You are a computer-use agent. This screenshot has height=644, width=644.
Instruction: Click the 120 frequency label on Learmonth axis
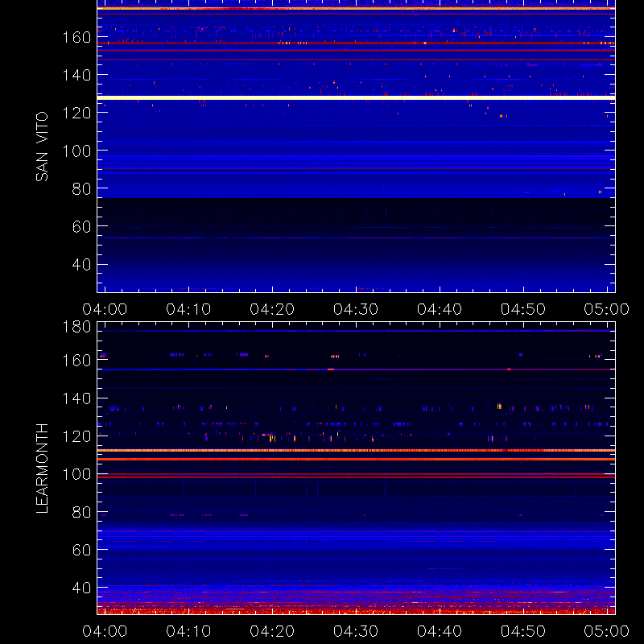tap(76, 436)
